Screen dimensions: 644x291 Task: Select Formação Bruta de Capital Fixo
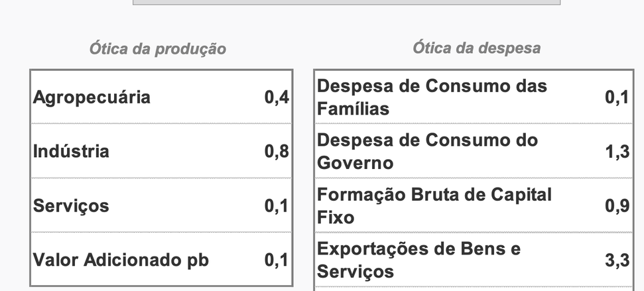(x=434, y=206)
